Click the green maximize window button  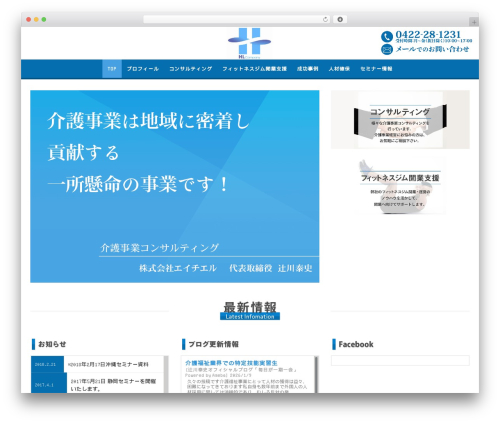point(44,20)
